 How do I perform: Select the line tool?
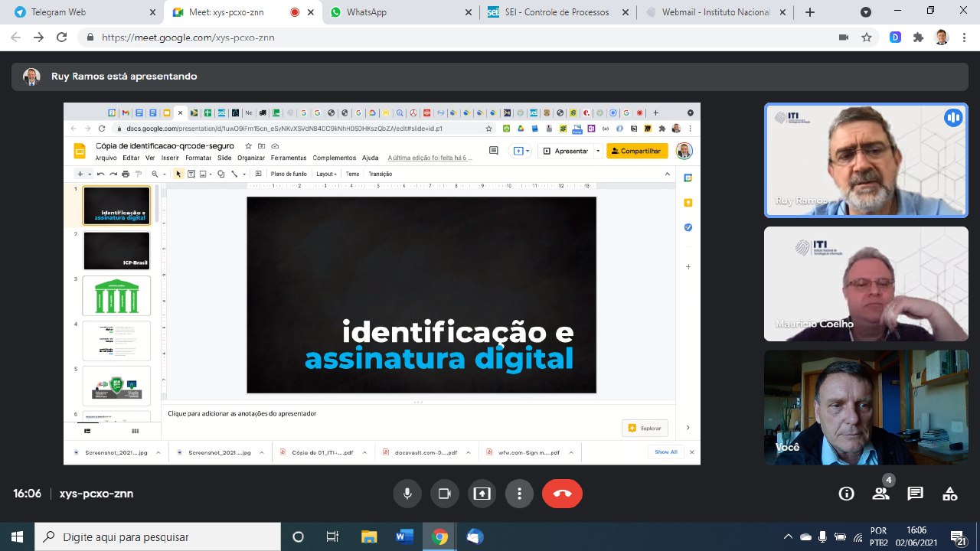[x=234, y=174]
